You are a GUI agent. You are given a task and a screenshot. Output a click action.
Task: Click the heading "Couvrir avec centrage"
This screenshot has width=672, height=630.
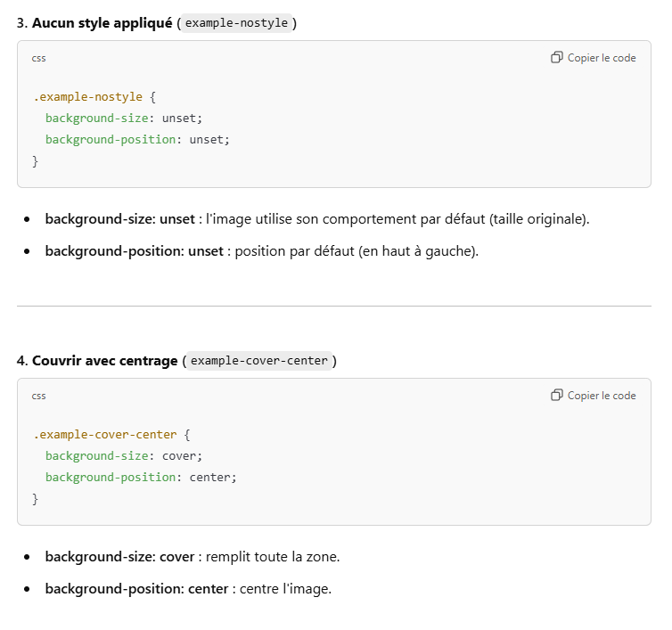(104, 361)
